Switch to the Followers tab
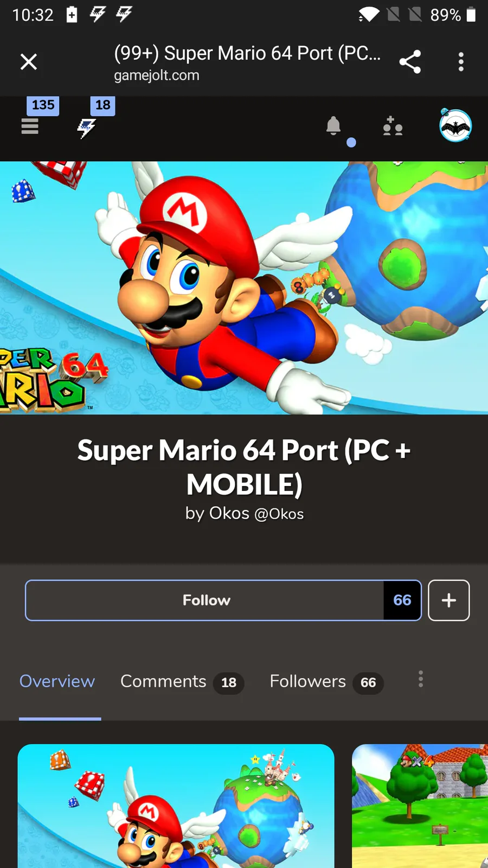The height and width of the screenshot is (868, 488). [x=326, y=682]
